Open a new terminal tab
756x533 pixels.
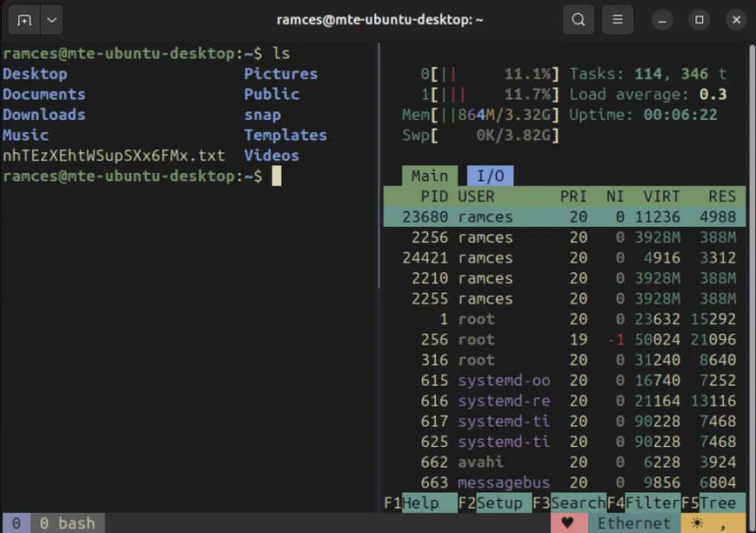24,19
